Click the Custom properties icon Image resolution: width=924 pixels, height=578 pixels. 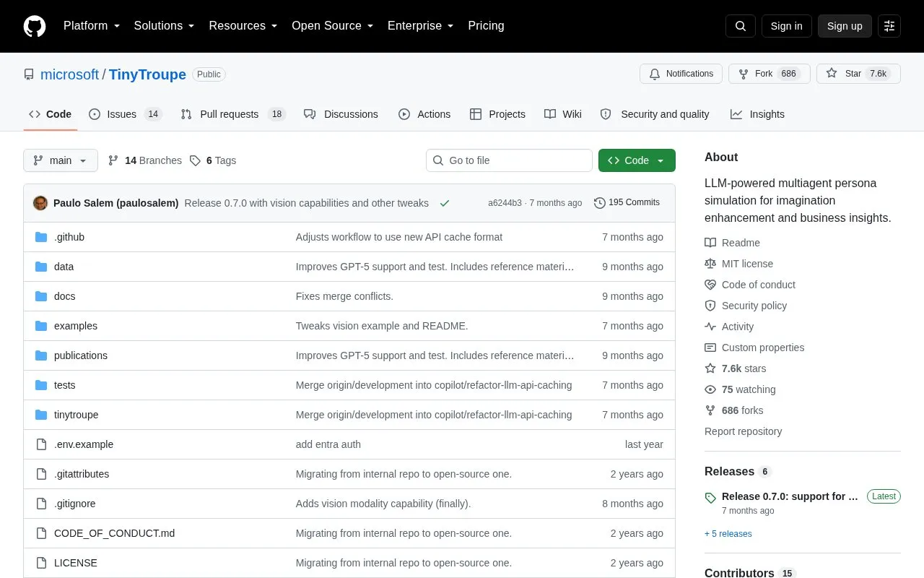(x=710, y=348)
